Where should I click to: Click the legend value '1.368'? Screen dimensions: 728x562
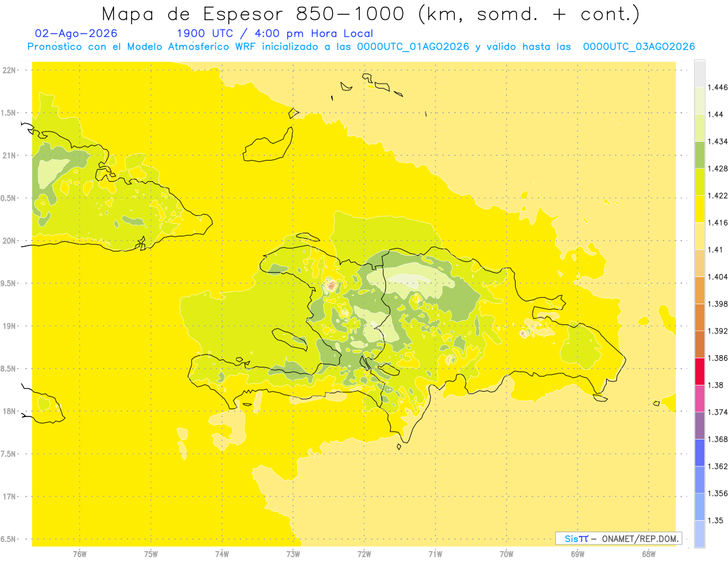coord(717,440)
